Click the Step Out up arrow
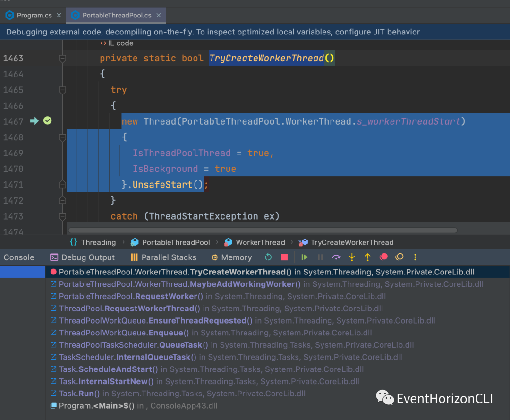510x420 pixels. coord(367,257)
